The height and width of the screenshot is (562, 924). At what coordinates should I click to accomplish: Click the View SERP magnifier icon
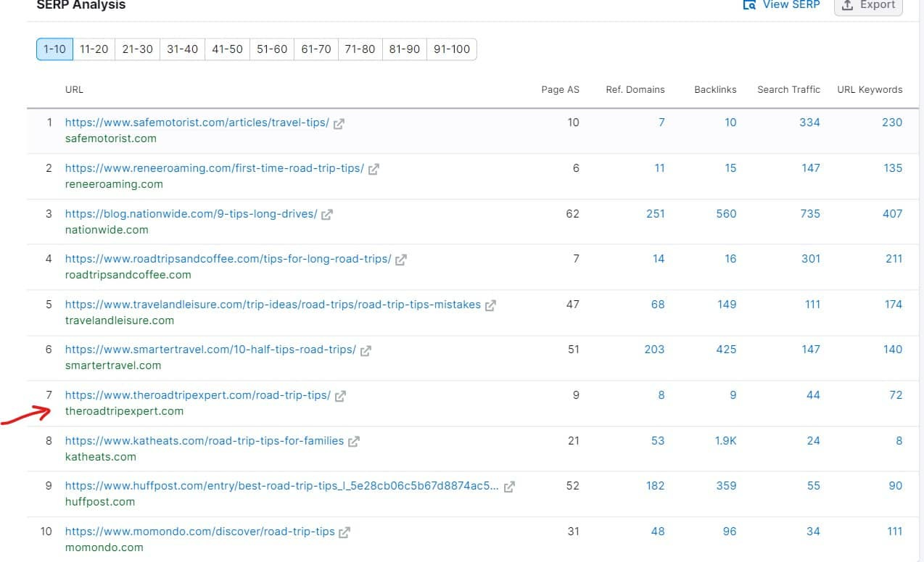[749, 5]
